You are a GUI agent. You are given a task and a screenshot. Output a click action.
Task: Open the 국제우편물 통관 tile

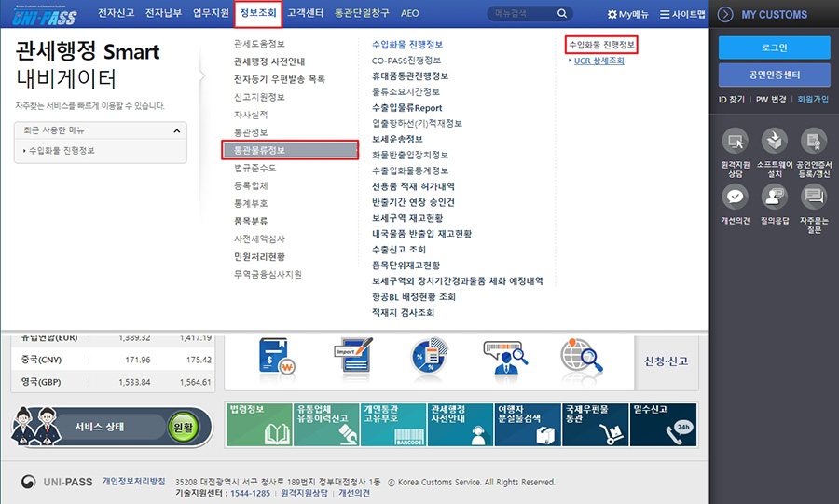tap(595, 425)
